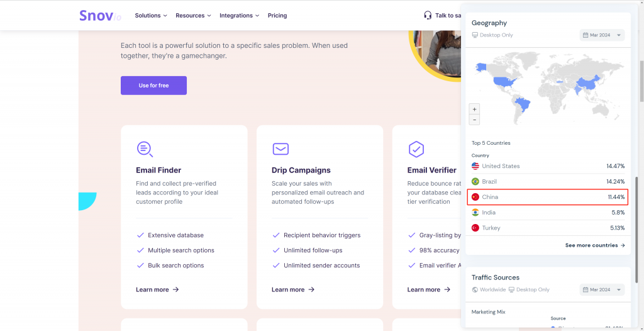Click the world map in Geography panel
The height and width of the screenshot is (331, 644).
[548, 87]
